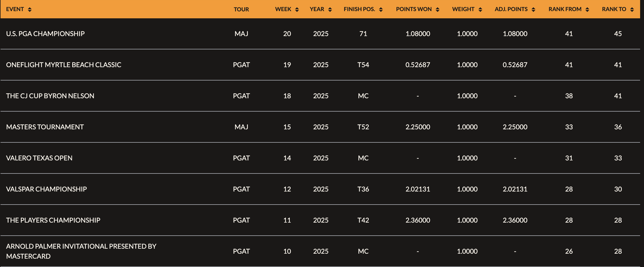Select the VALSPAR CHAMPIONSHIP event name
The image size is (644, 267).
pyautogui.click(x=46, y=189)
